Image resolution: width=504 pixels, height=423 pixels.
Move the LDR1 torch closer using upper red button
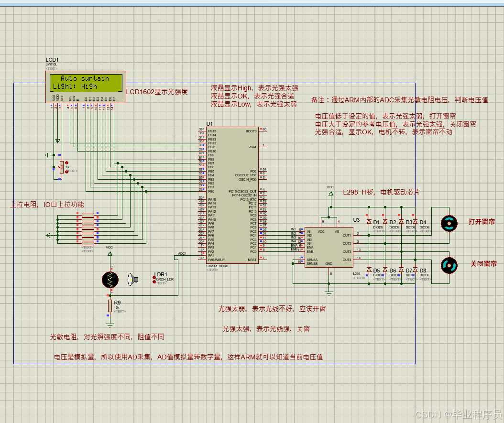(x=154, y=278)
